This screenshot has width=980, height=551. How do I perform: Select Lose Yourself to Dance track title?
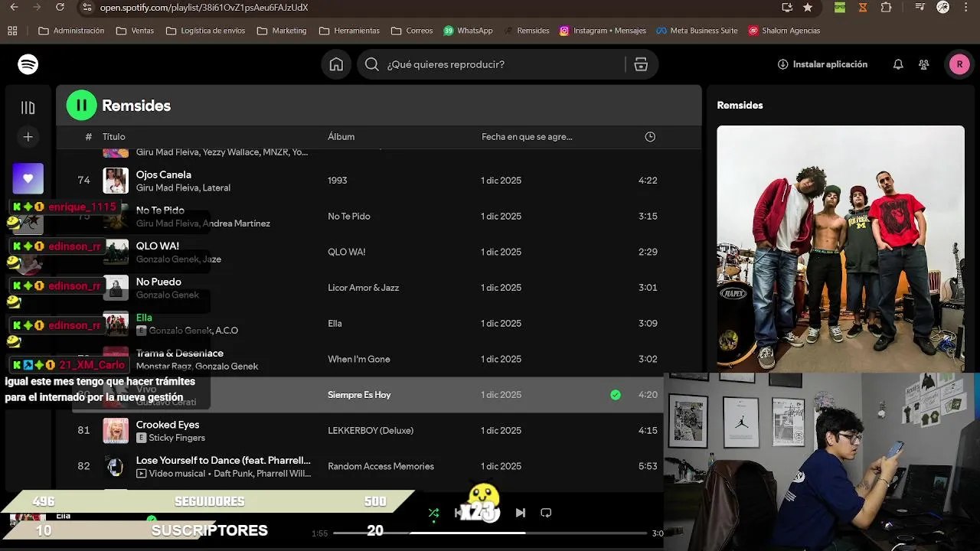224,461
